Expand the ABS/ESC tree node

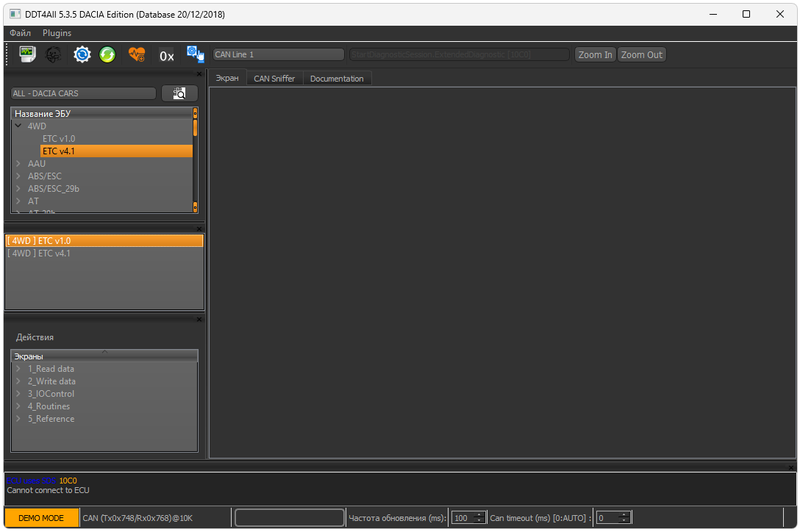click(18, 176)
